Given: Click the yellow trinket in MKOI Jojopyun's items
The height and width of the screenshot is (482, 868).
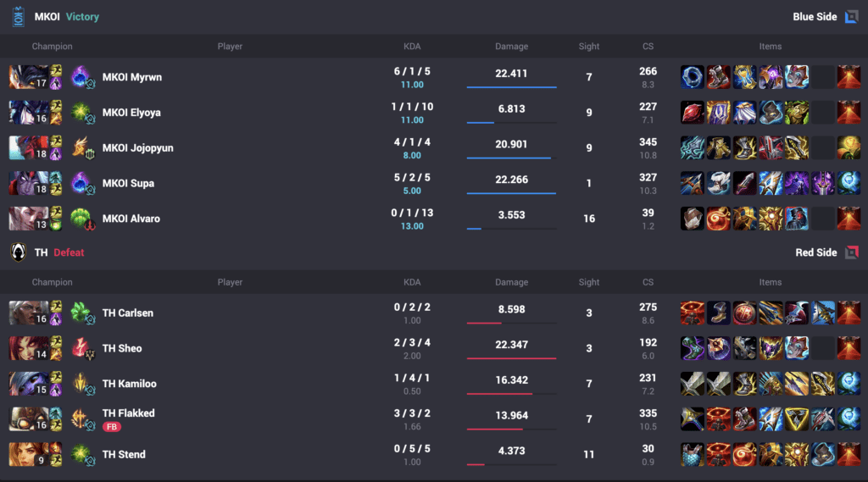Looking at the screenshot, I should tap(848, 148).
